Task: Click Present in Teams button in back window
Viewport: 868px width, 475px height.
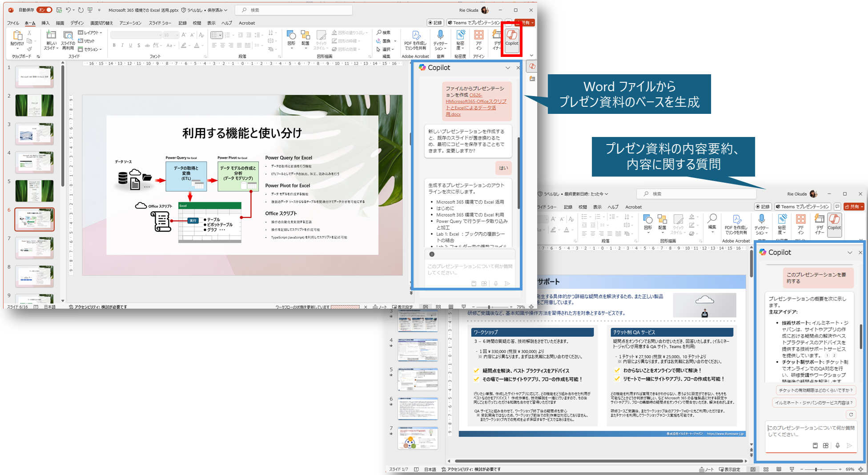Action: [x=803, y=206]
